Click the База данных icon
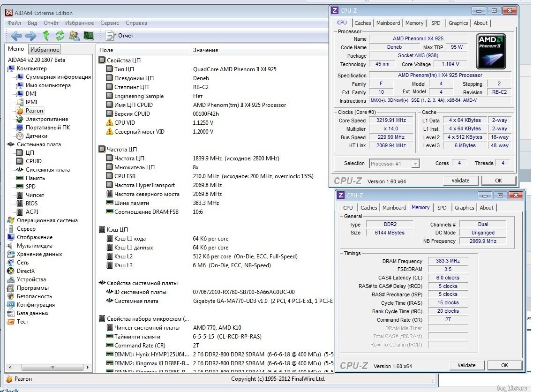 coord(10,313)
